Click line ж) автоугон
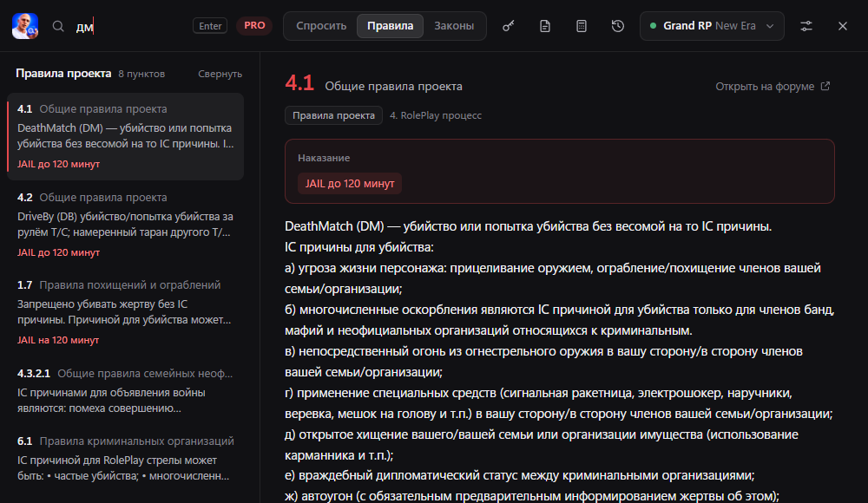The height and width of the screenshot is (503, 868). pyautogui.click(x=532, y=496)
